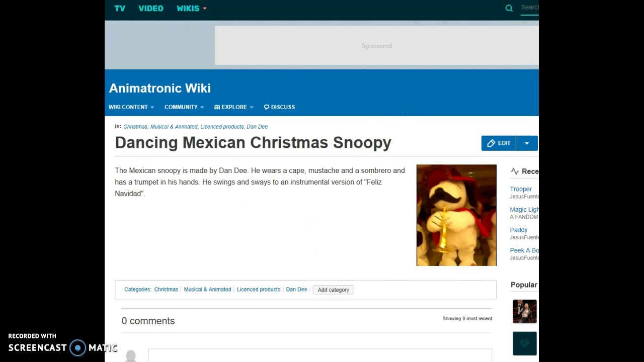Go to Animatronic Wiki home title
Viewport: 644px width, 362px height.
click(159, 88)
